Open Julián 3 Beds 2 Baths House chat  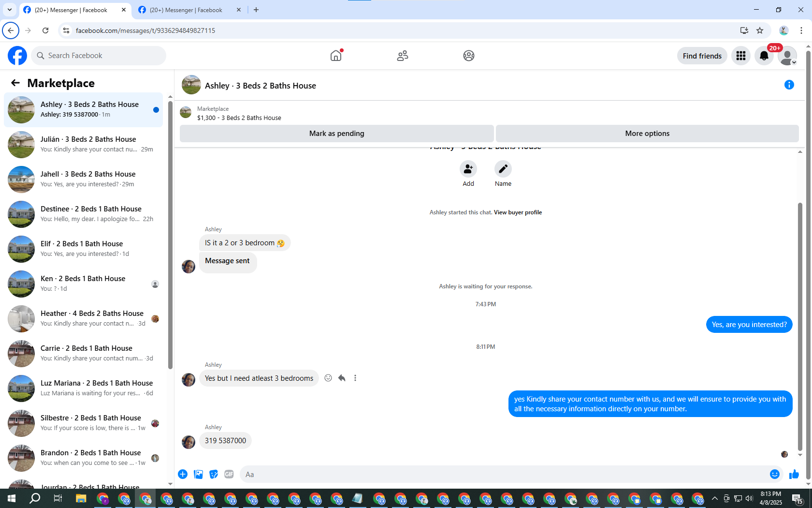pos(83,145)
